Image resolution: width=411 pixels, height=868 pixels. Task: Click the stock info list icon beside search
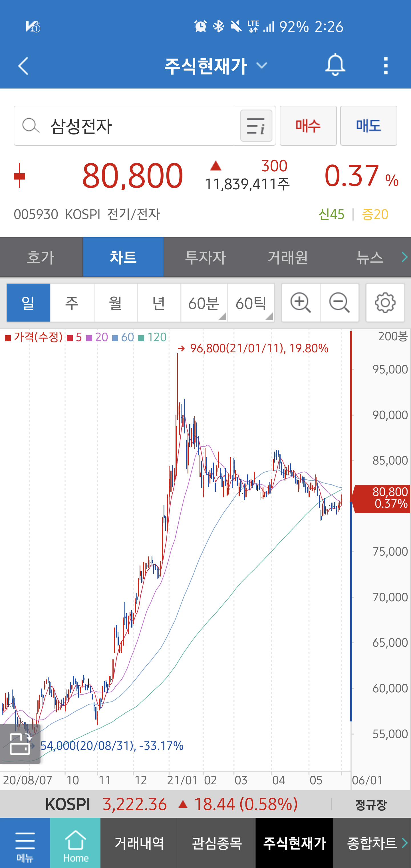click(x=256, y=126)
